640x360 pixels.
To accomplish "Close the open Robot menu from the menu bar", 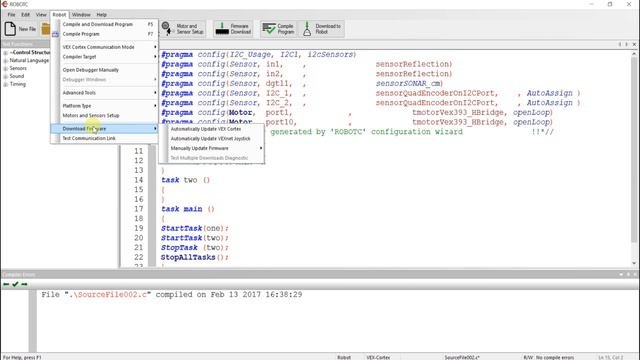I will 59,15.
